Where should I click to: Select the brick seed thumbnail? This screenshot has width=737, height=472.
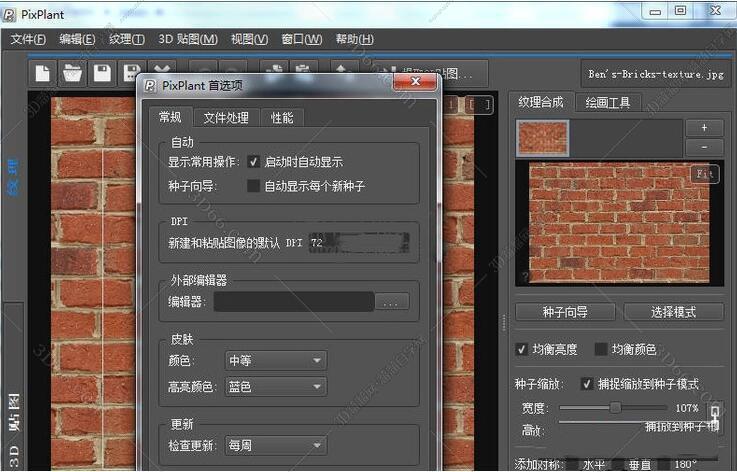click(x=543, y=138)
